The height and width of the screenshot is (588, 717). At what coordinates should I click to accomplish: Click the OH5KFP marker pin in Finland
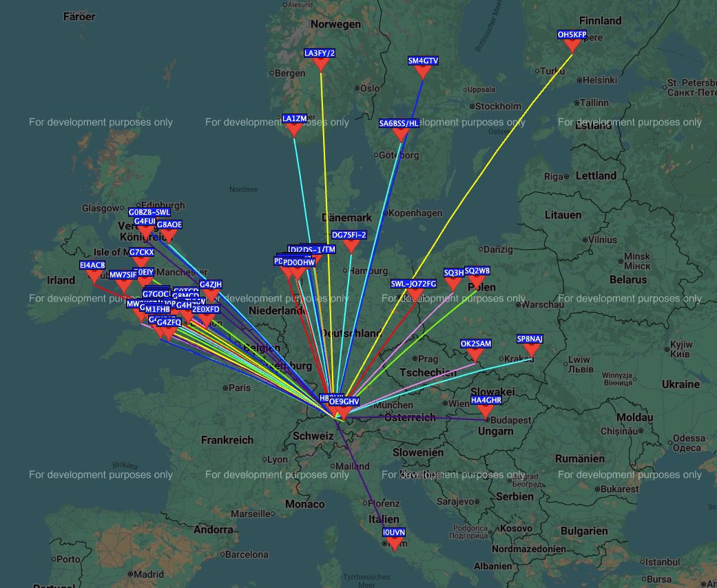(572, 47)
